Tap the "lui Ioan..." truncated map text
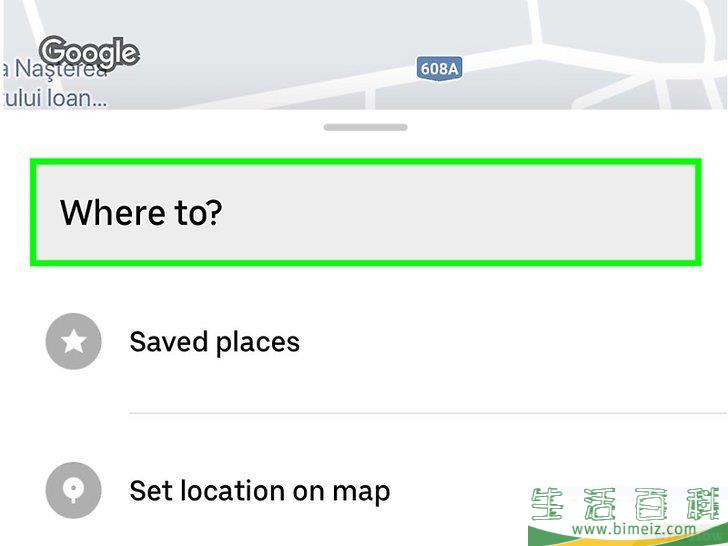Viewport: 728px width, 546px height. 55,98
